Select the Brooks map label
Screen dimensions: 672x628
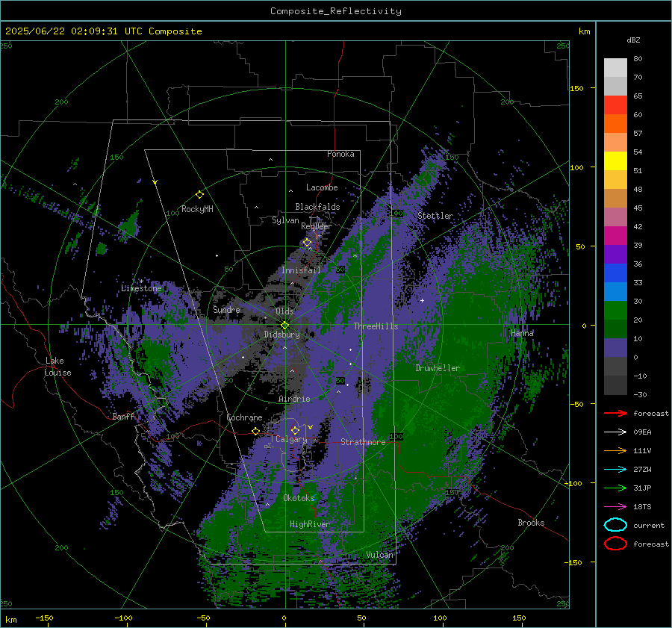click(x=531, y=523)
